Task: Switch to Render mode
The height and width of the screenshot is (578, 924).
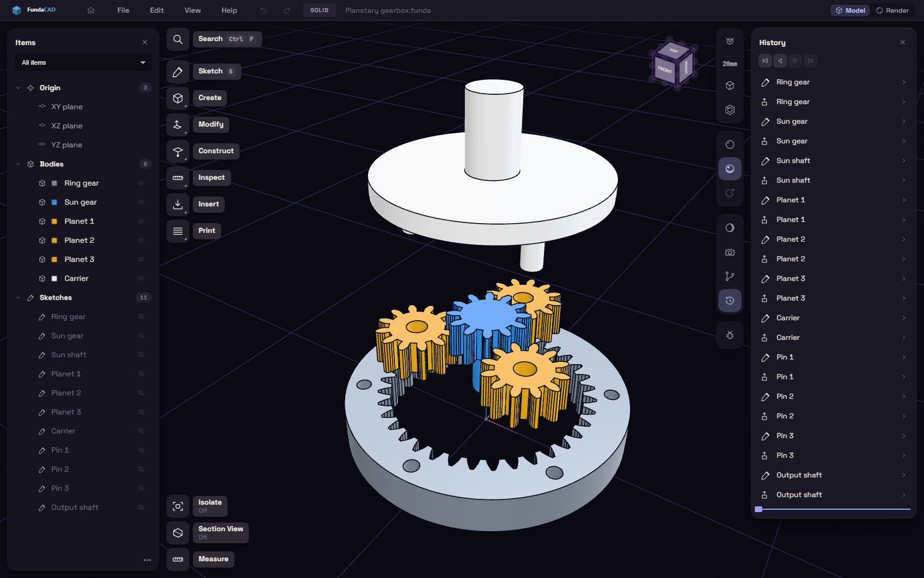Action: pos(893,10)
